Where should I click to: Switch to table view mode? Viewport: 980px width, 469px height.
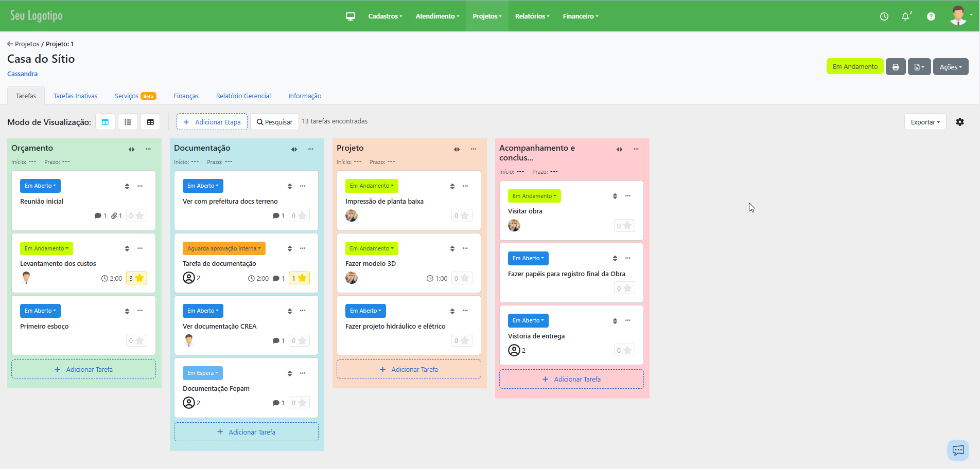point(150,122)
